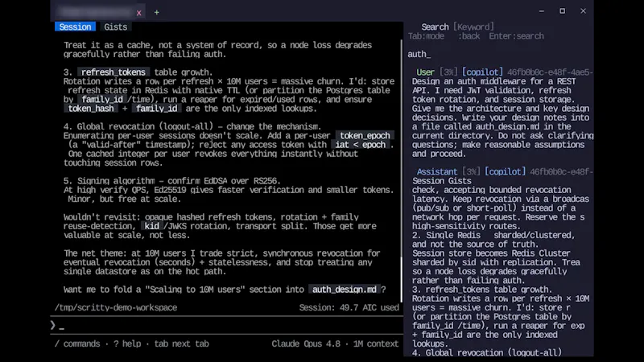Click the refresh_tokens code label
Image resolution: width=644 pixels, height=362 pixels.
click(x=114, y=72)
